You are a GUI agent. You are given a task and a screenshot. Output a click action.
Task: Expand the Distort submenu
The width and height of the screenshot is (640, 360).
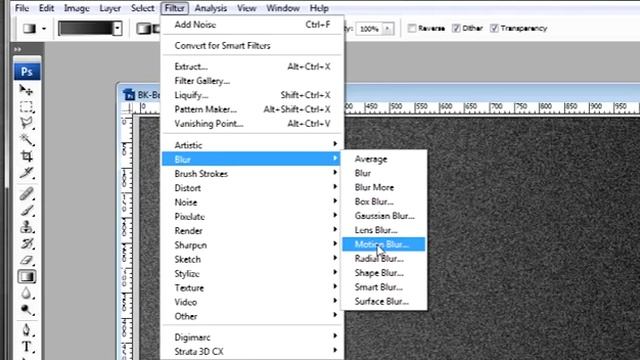[252, 188]
